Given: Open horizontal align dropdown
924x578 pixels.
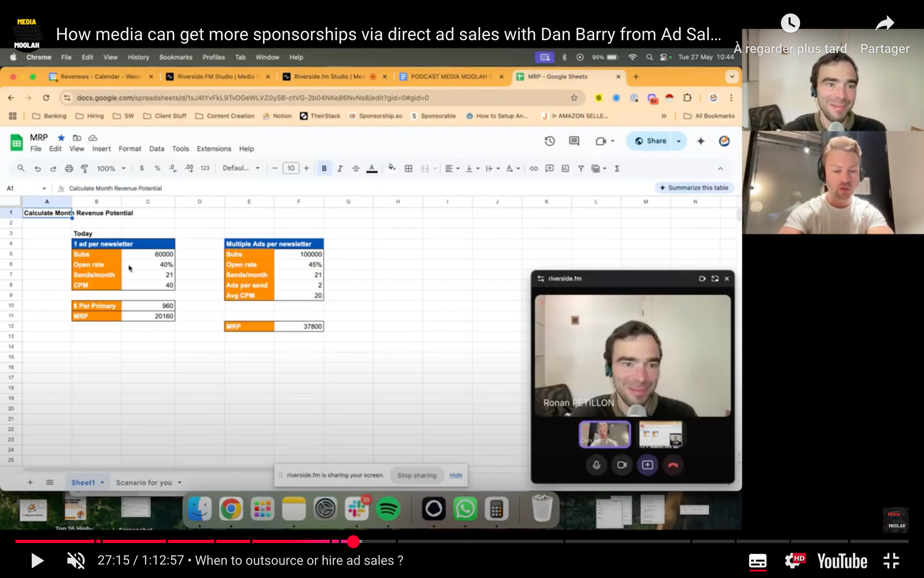Looking at the screenshot, I should point(452,169).
